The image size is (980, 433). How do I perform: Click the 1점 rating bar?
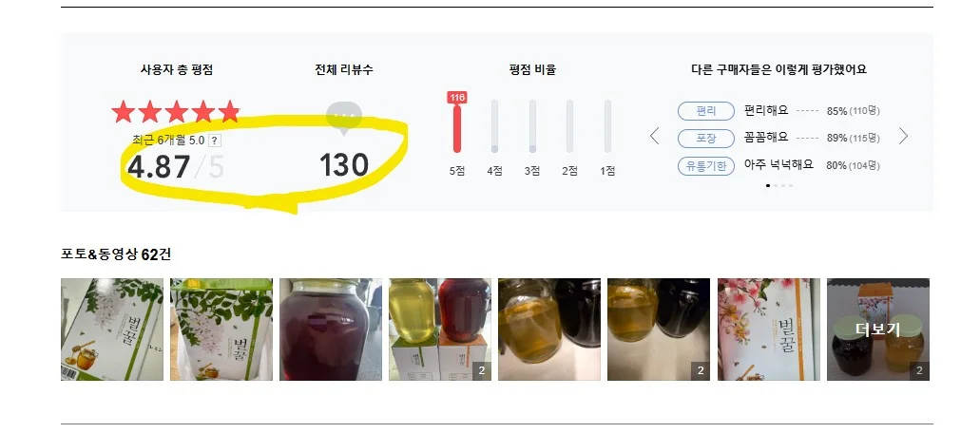coord(607,126)
